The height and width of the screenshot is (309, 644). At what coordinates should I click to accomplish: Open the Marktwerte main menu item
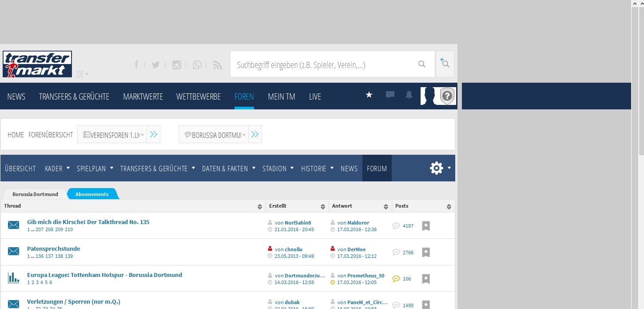[143, 96]
